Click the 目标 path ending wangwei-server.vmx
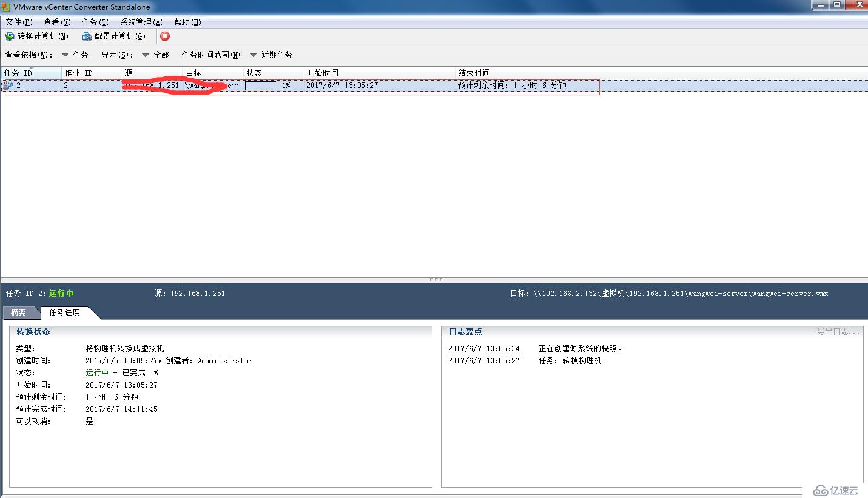Screen dimensions: 868x498 [669, 293]
